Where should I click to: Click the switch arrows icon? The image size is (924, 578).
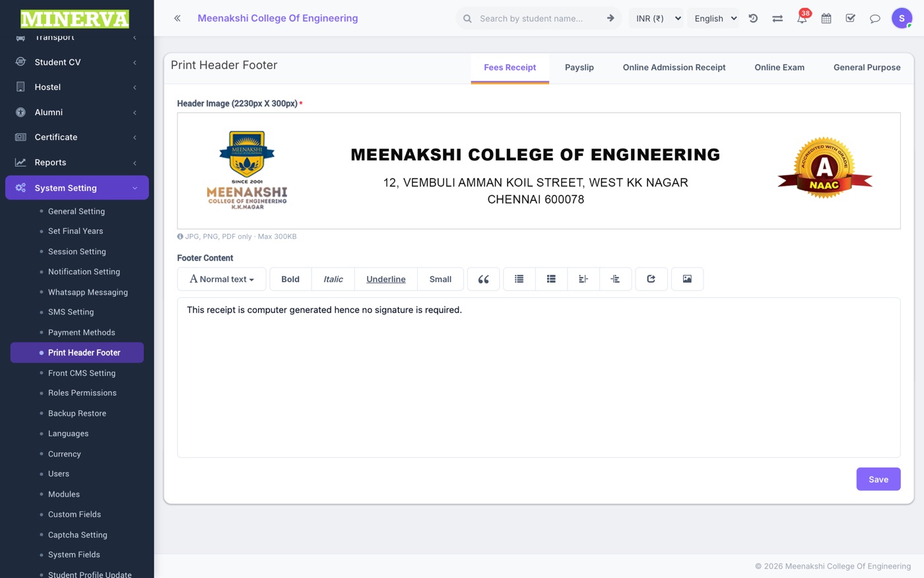[777, 18]
